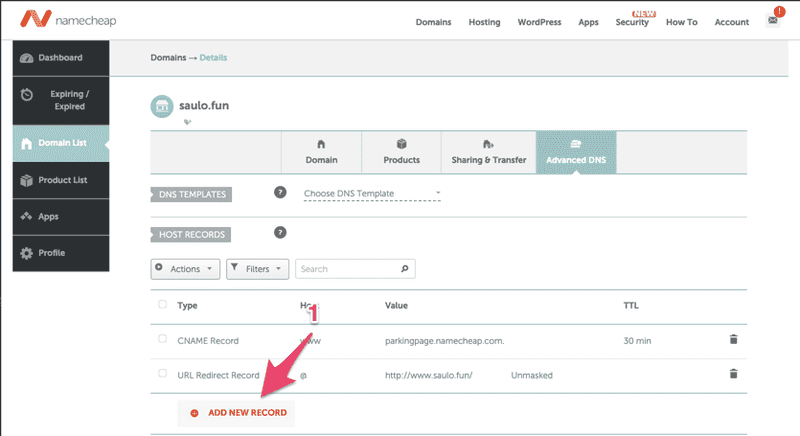800x436 pixels.
Task: Click the TTL column header
Action: tap(631, 305)
